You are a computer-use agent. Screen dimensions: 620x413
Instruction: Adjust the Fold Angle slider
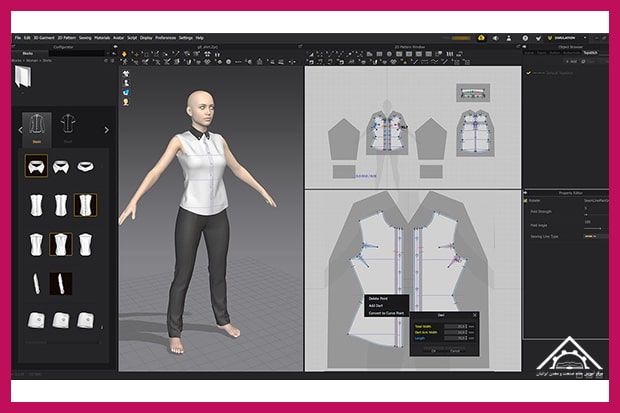[595, 228]
